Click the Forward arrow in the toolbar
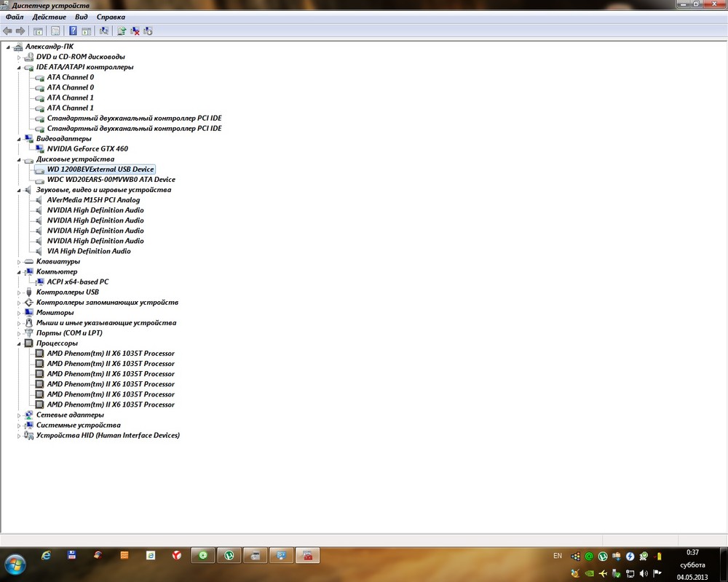This screenshot has width=728, height=582. [20, 31]
